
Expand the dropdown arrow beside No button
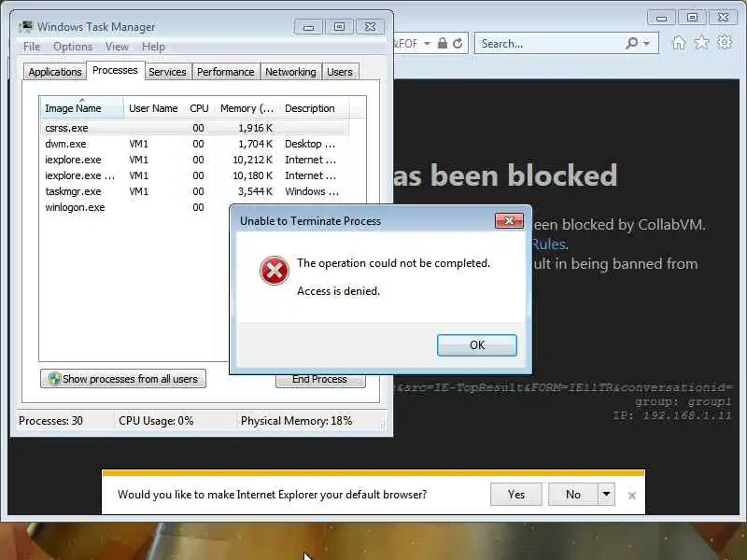pos(606,495)
